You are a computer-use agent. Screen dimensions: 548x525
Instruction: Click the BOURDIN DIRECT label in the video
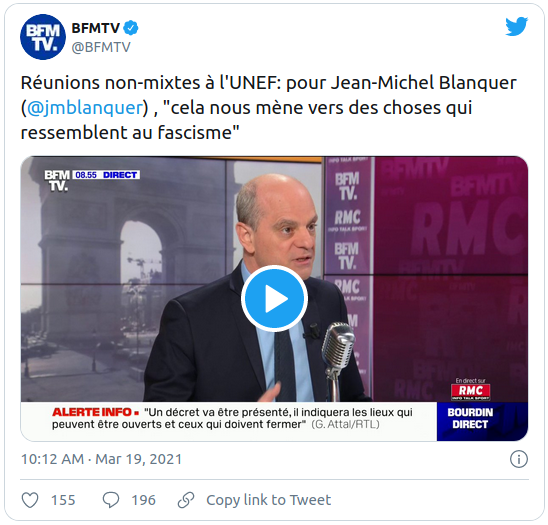click(x=470, y=418)
